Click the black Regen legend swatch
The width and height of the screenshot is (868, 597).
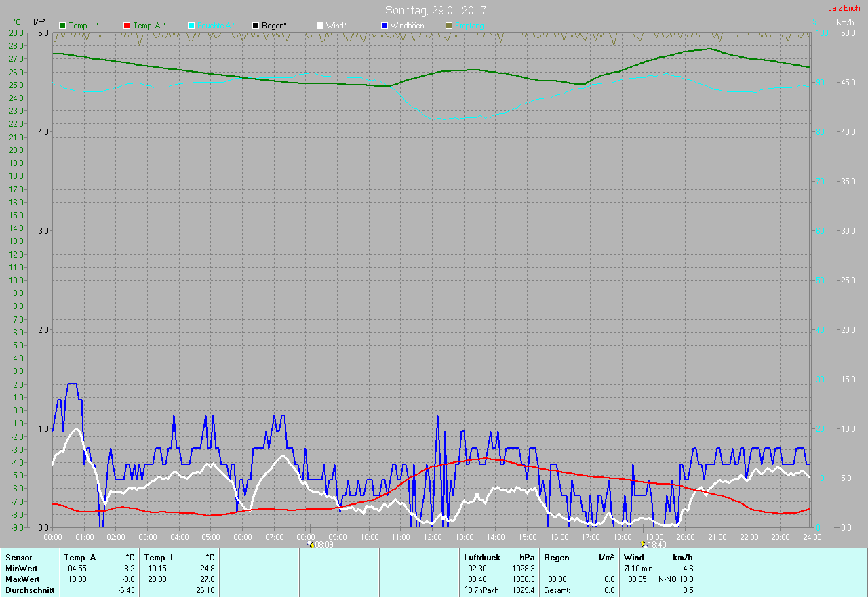[256, 26]
